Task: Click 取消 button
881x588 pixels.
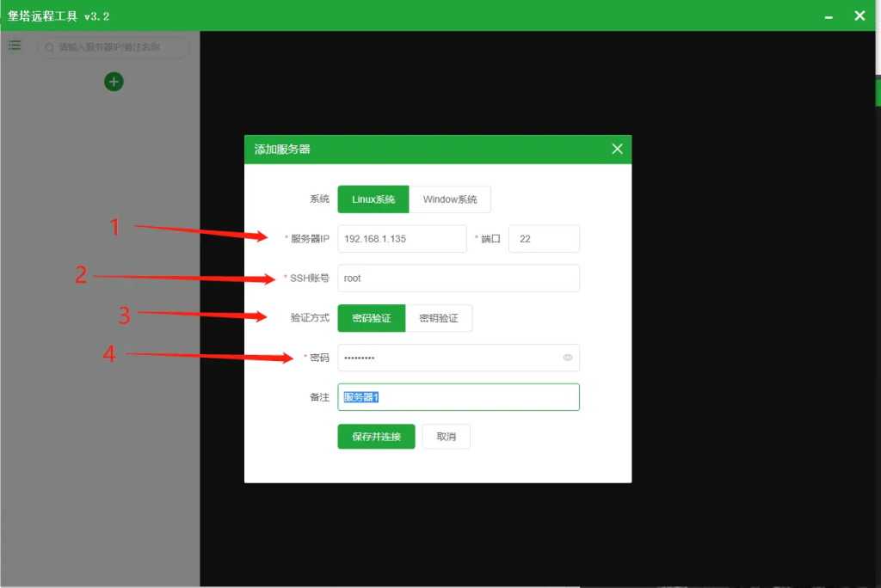Action: click(447, 437)
